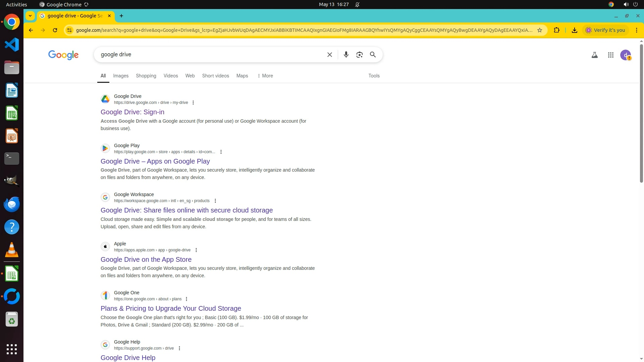Open Google Drive: Sign-in result link
The image size is (644, 362).
[x=132, y=112]
